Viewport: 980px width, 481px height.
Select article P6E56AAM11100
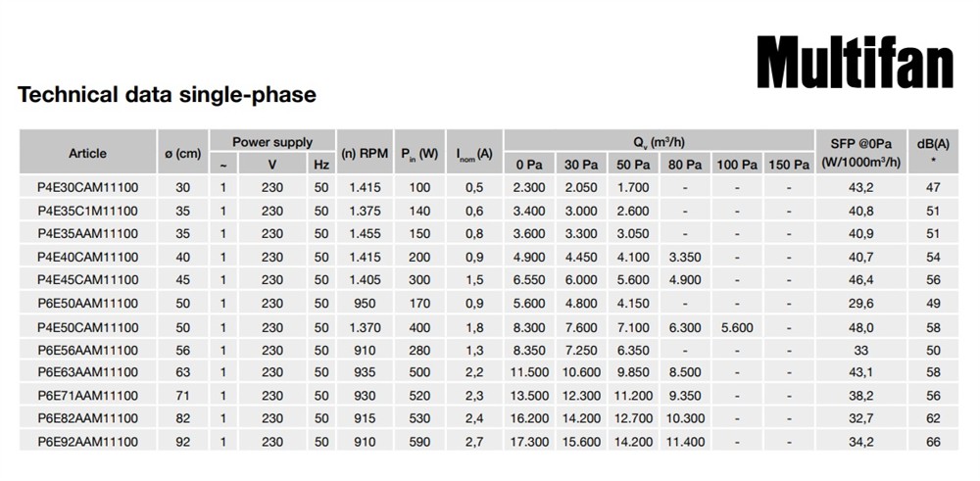tap(87, 350)
